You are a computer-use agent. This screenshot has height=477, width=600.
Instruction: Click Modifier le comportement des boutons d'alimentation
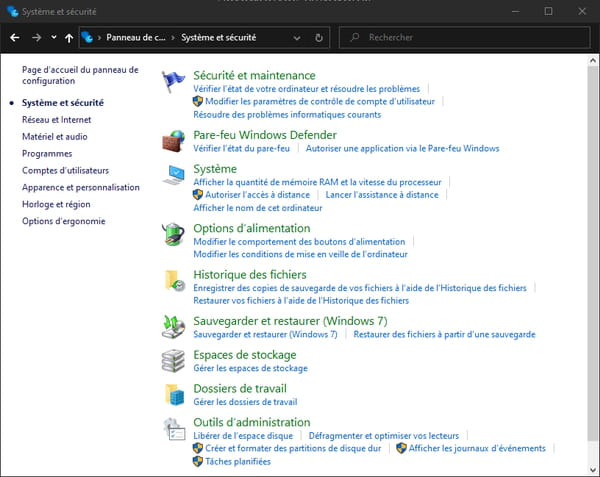(x=299, y=241)
